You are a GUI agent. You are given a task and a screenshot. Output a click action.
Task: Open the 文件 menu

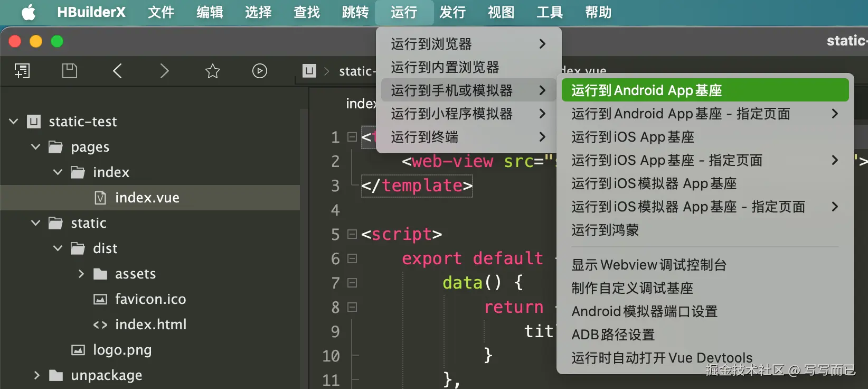[161, 12]
